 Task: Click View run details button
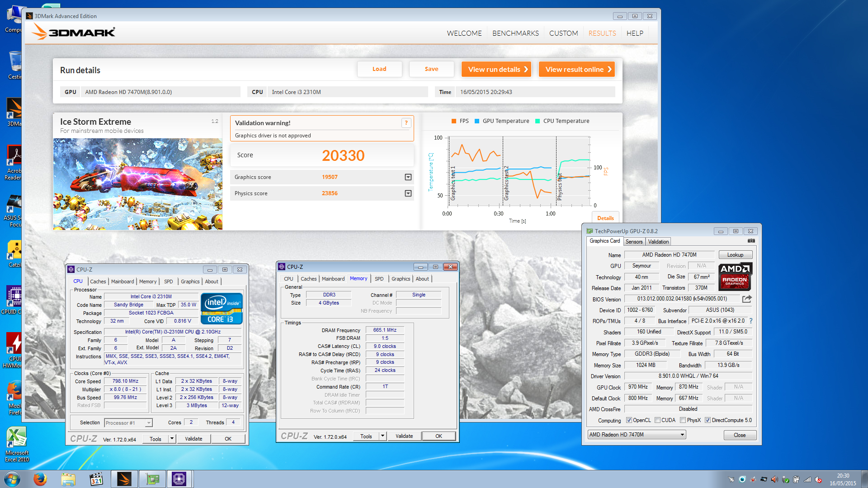(x=496, y=69)
